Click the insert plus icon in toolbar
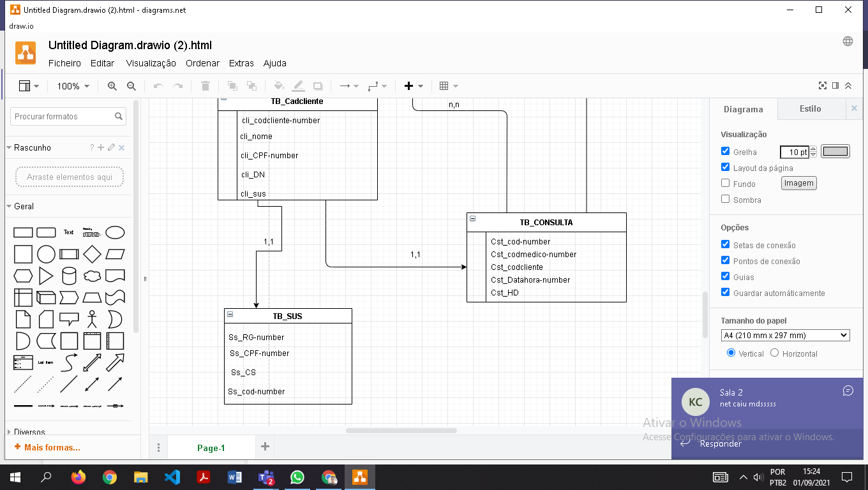The height and width of the screenshot is (490, 868). (x=409, y=86)
